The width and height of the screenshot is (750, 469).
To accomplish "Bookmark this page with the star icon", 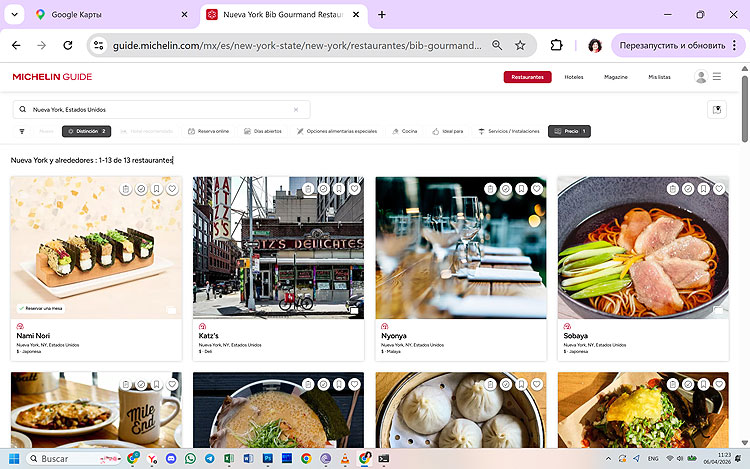I will pyautogui.click(x=520, y=45).
